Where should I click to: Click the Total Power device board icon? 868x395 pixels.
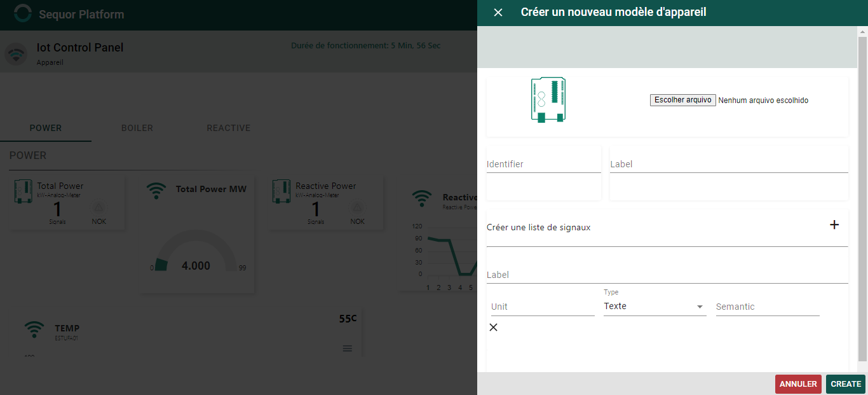click(x=24, y=191)
